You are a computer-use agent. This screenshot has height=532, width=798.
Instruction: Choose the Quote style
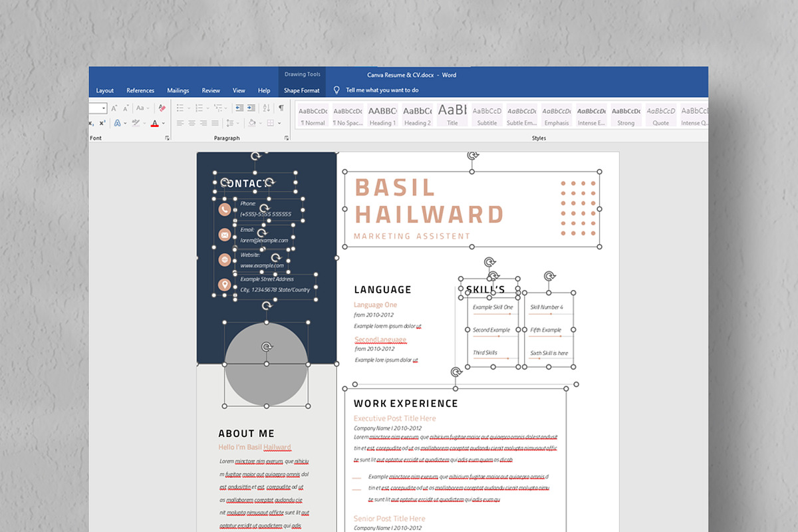point(661,115)
